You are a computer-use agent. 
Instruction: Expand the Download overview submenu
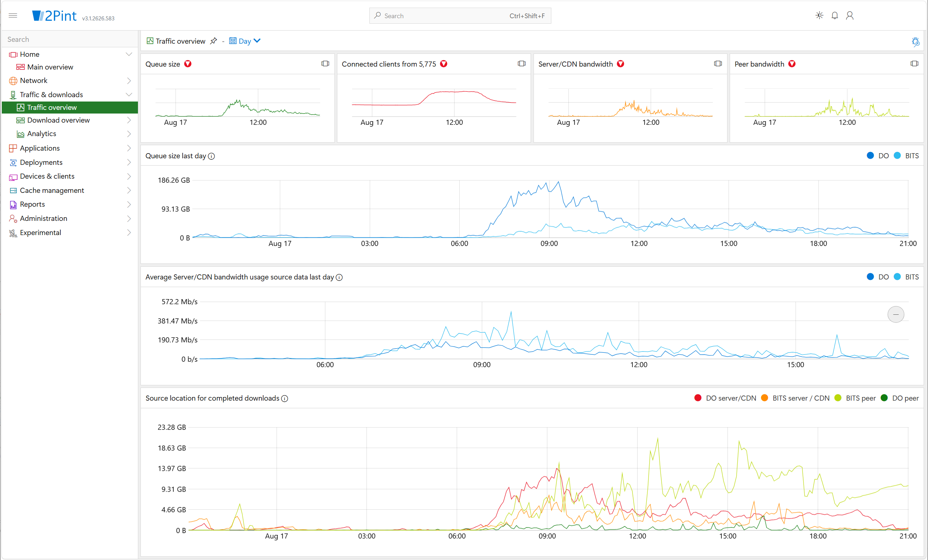(129, 120)
